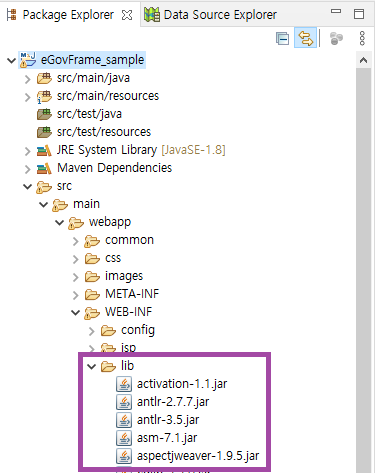Click the asm-7.1.jar file icon
375x473 pixels.
[124, 438]
